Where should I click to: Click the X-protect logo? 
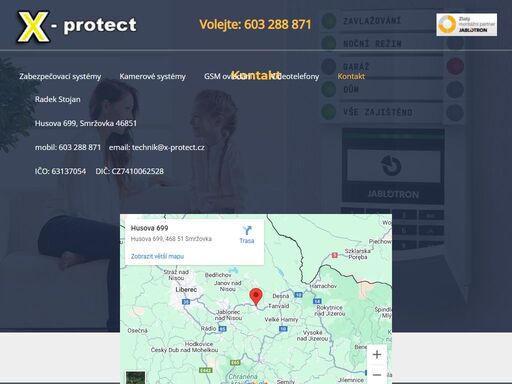pyautogui.click(x=77, y=27)
